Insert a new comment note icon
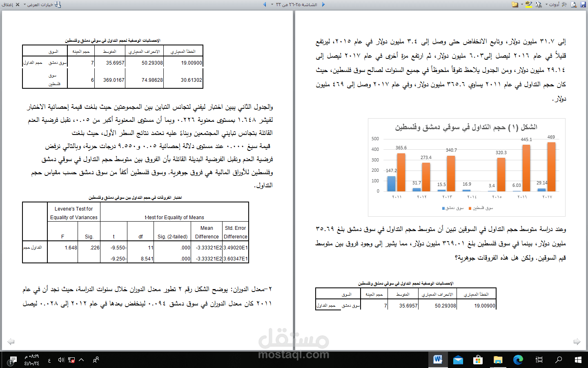 tap(515, 4)
